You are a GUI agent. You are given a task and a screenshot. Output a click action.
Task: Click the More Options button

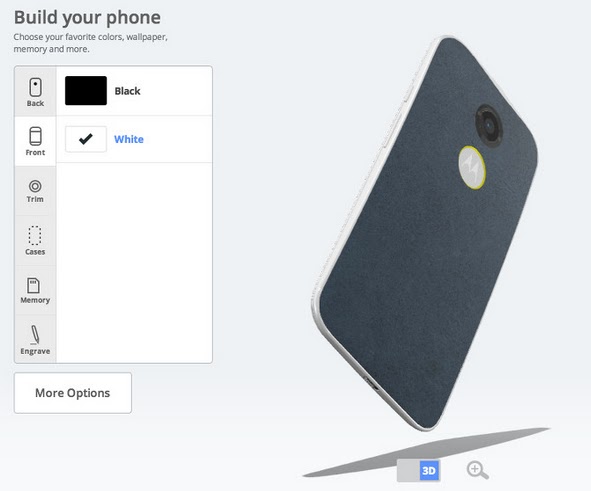click(x=73, y=393)
